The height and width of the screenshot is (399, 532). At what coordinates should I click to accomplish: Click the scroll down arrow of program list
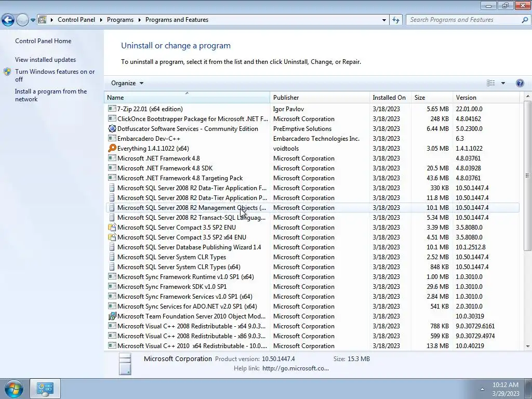(x=528, y=346)
